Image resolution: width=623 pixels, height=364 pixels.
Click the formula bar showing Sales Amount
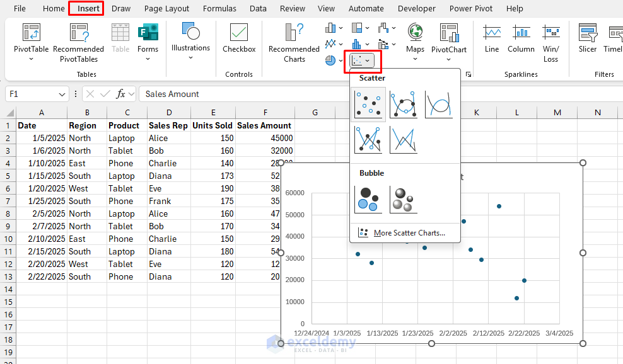(x=381, y=94)
